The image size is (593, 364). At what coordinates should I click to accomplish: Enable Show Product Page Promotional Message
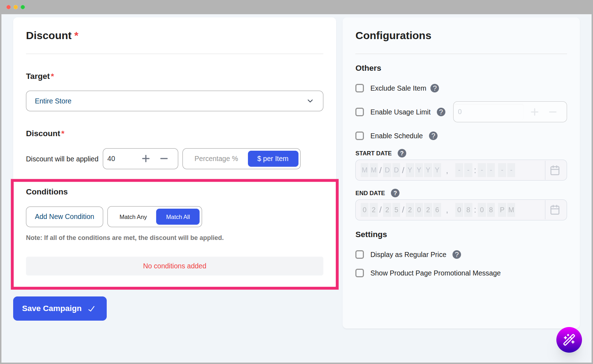pyautogui.click(x=360, y=273)
